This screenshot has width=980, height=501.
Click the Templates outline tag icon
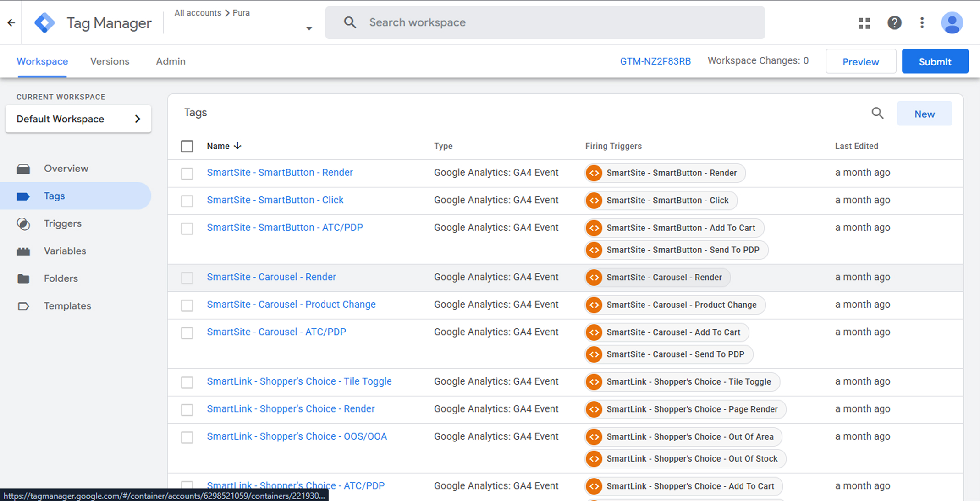[23, 306]
